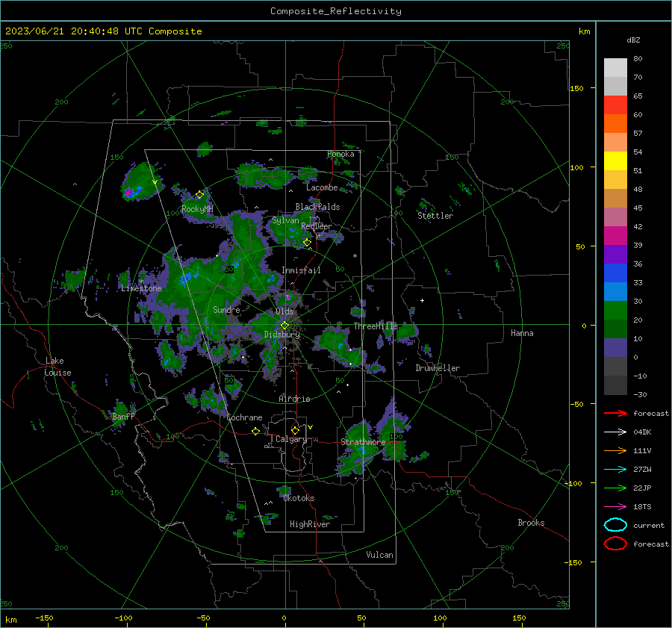Select the 39 dBZ magenta color swatch
Image resolution: width=672 pixels, height=628 pixels.
point(615,236)
